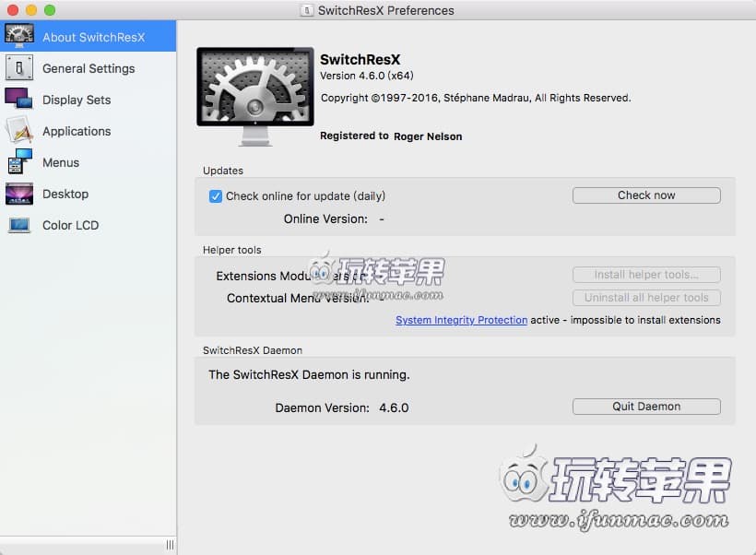The image size is (756, 555).
Task: Show the Desktop preferences
Action: [x=89, y=194]
